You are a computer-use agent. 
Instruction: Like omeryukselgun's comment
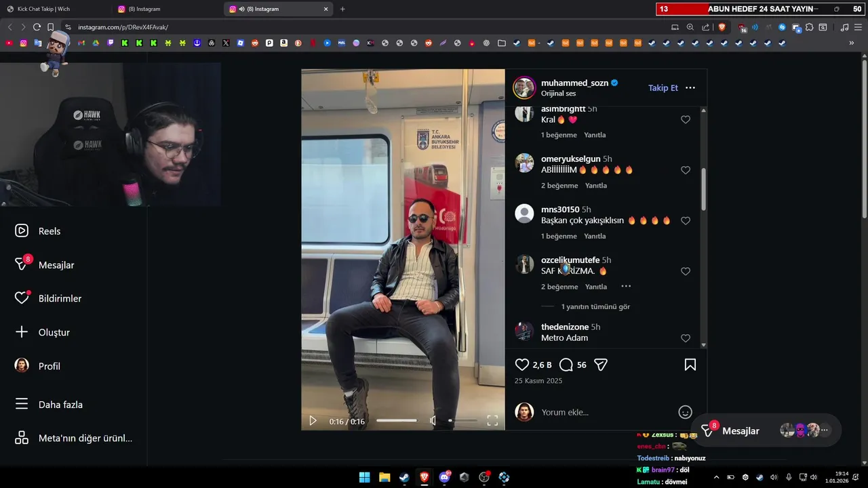point(686,170)
